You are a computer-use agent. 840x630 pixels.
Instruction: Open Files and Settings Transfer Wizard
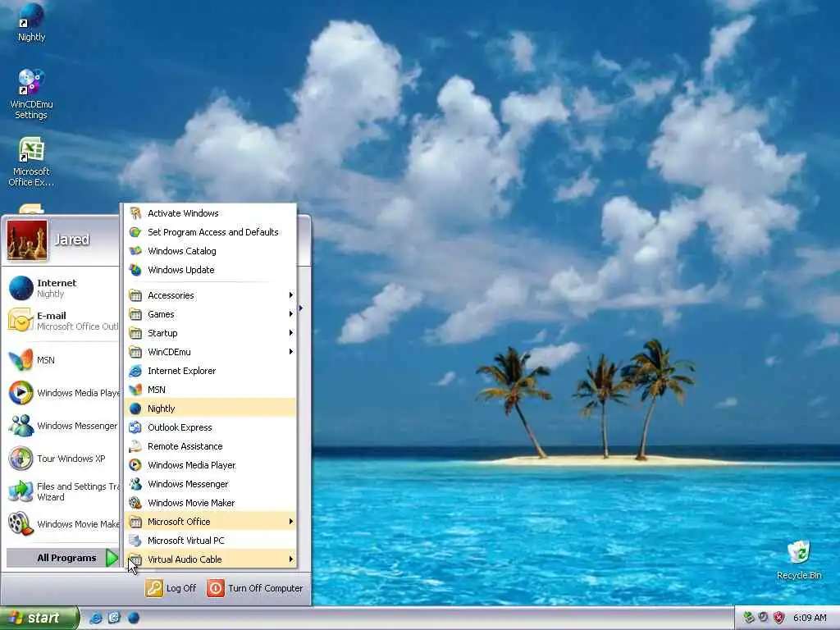pyautogui.click(x=63, y=491)
